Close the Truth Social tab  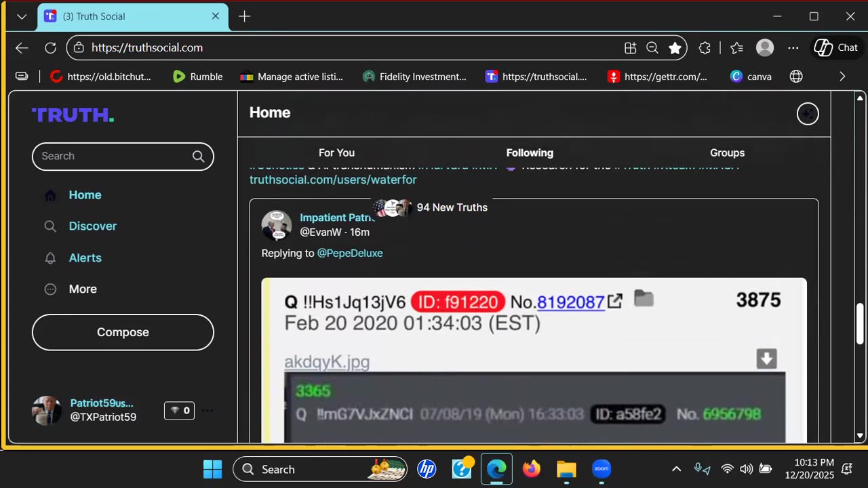216,16
